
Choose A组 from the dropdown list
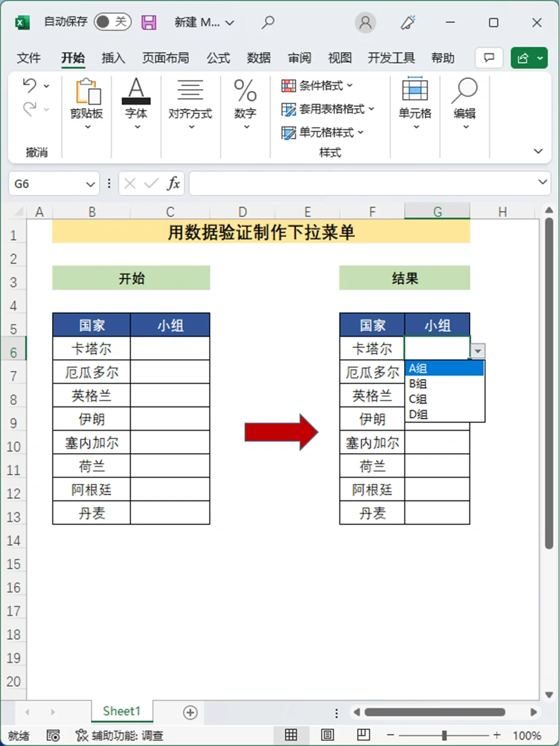coord(444,369)
